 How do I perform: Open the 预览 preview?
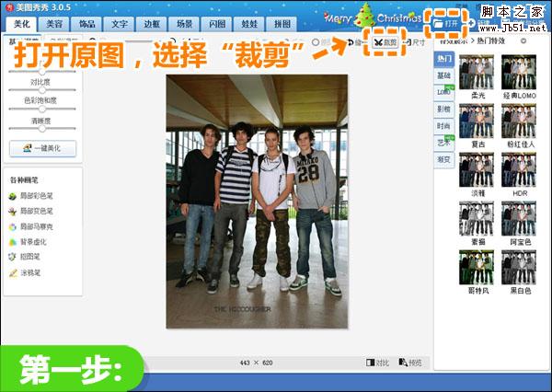point(410,363)
